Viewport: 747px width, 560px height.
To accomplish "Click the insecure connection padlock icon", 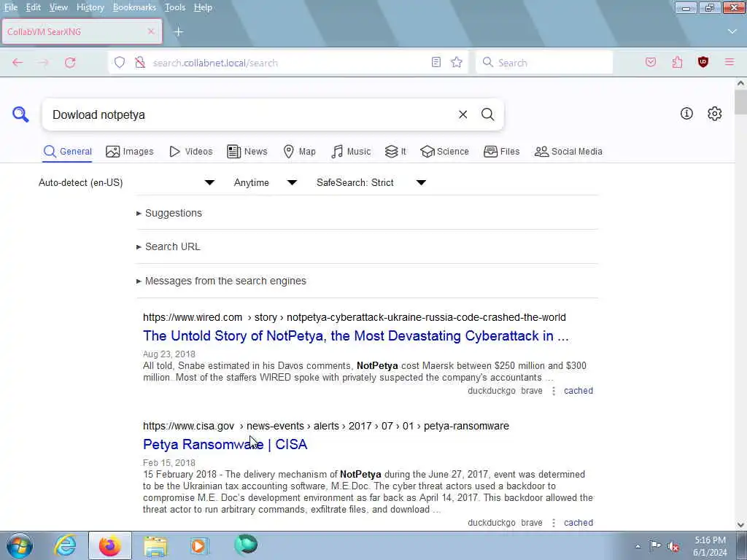I will click(x=139, y=63).
